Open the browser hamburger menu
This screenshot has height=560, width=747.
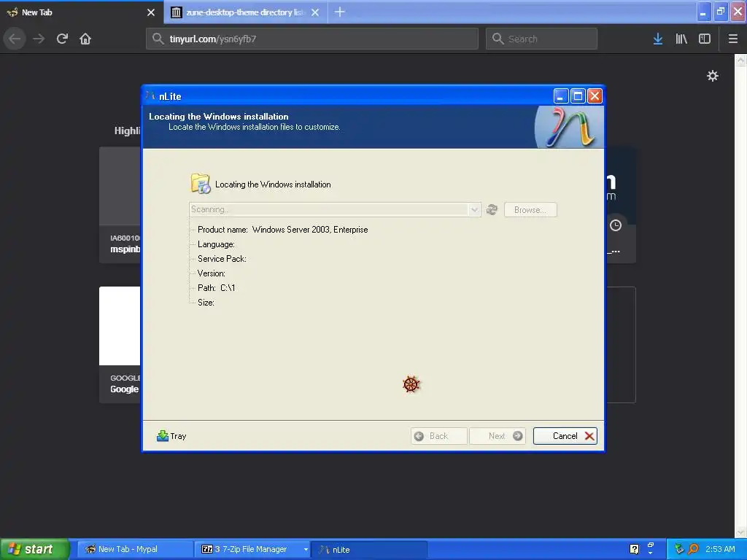click(732, 39)
